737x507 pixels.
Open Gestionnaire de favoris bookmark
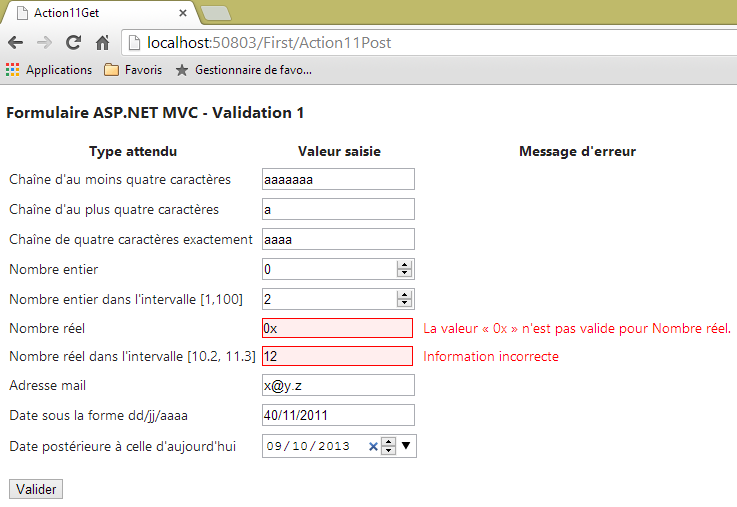pyautogui.click(x=243, y=70)
